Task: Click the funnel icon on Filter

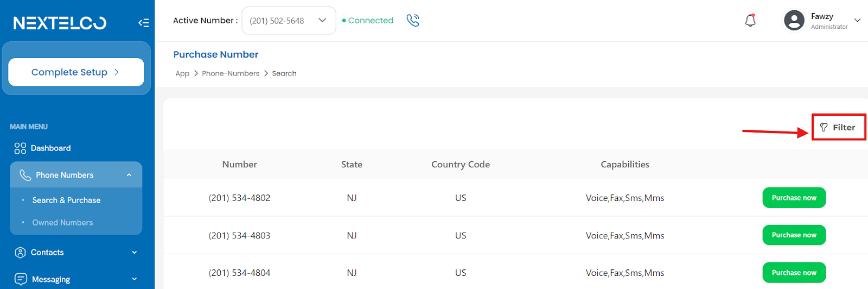Action: point(824,128)
